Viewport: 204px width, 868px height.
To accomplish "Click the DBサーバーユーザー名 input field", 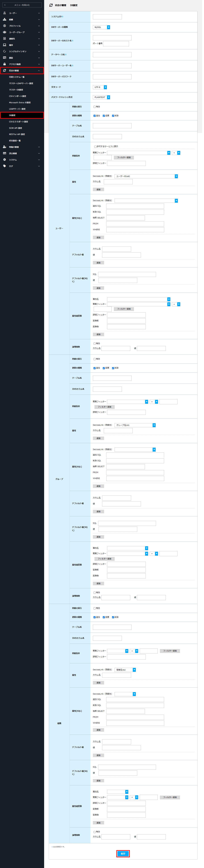I will point(112,66).
